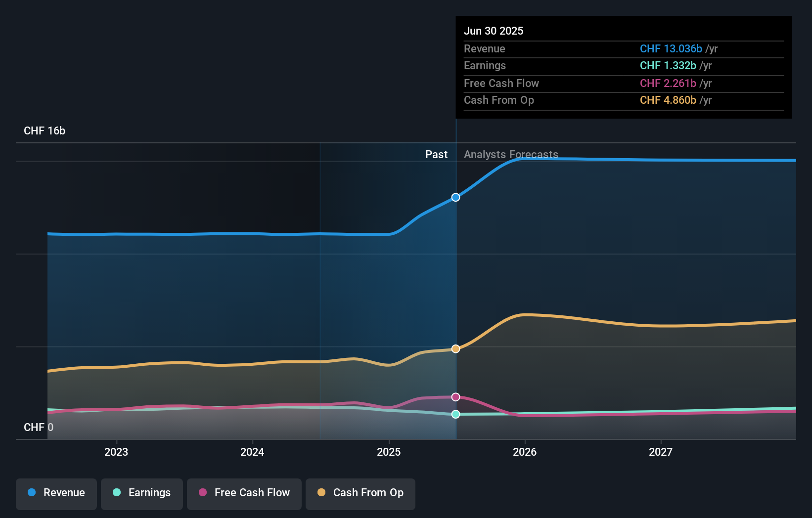Click the 2026 label on the timeline axis

(x=525, y=452)
